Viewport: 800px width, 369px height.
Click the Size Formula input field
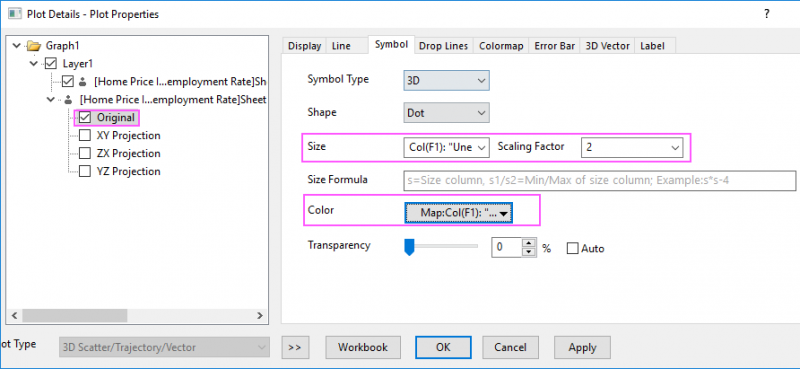(x=599, y=181)
